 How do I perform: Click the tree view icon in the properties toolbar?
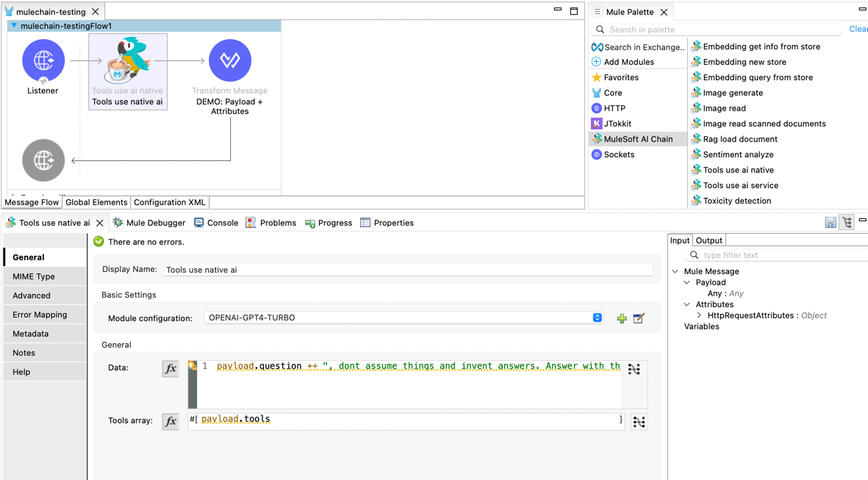point(847,223)
